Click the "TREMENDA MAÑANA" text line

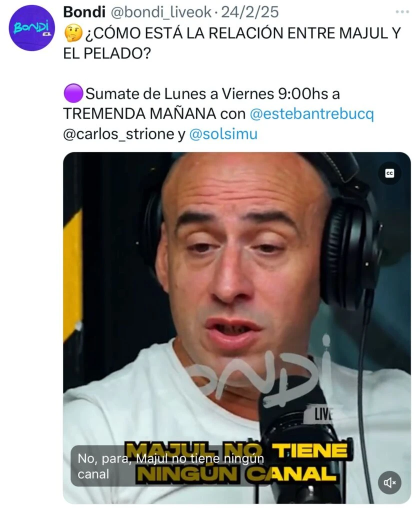[x=139, y=113]
